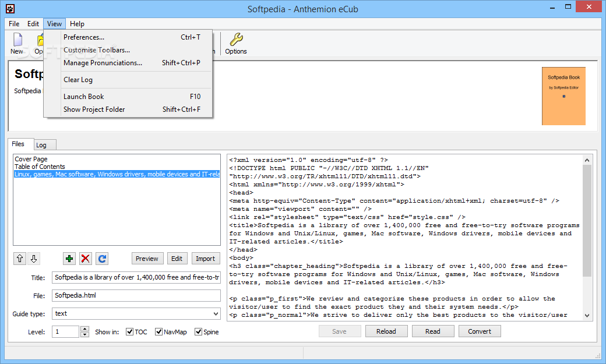Click the File name input field
The image size is (606, 364).
(136, 296)
